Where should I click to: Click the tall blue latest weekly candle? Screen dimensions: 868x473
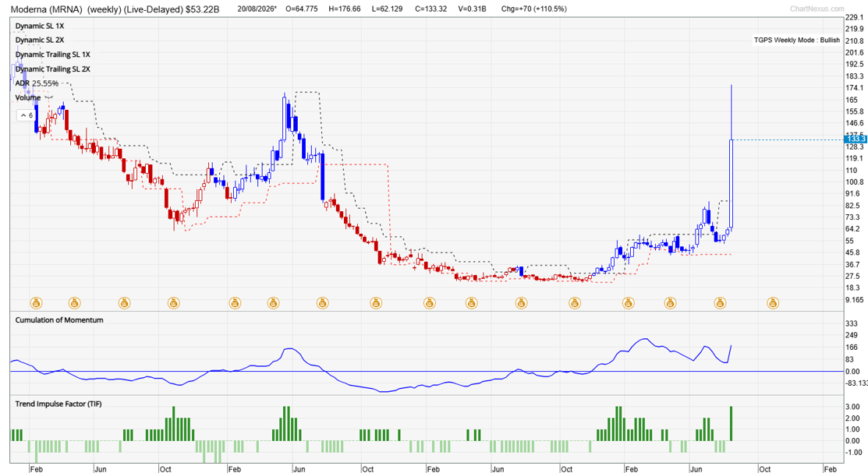pos(732,182)
